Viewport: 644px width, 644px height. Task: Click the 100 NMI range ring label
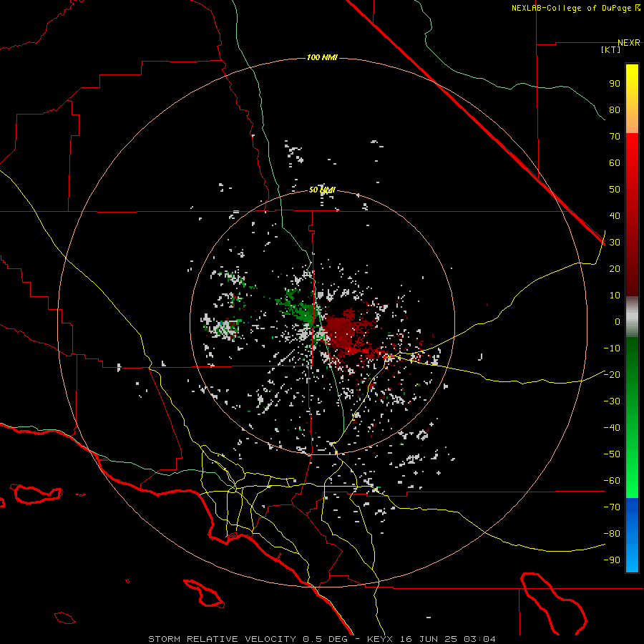click(x=322, y=57)
